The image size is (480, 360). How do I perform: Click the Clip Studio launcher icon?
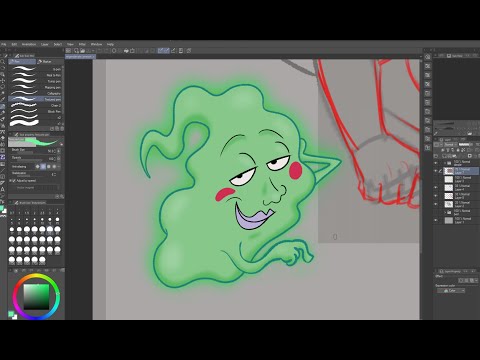pos(68,51)
